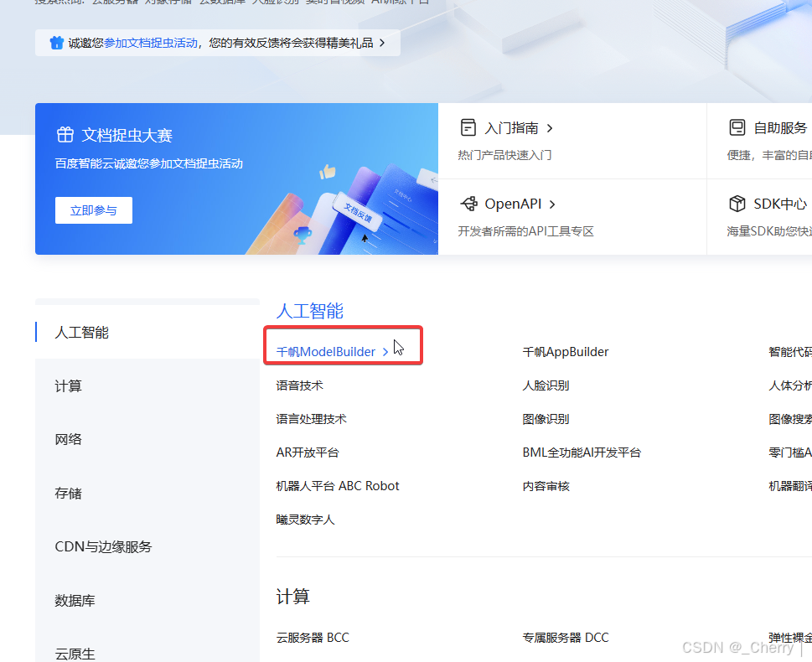
Task: Open the SDK中心 section
Action: [780, 204]
